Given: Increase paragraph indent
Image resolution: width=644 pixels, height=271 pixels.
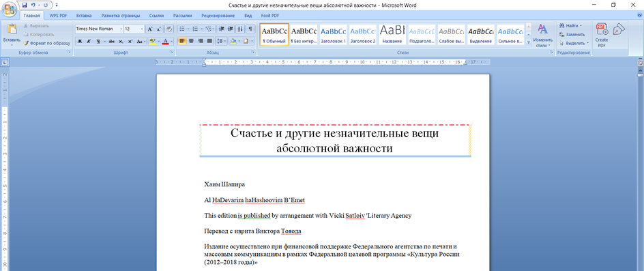Looking at the screenshot, I should 231,29.
